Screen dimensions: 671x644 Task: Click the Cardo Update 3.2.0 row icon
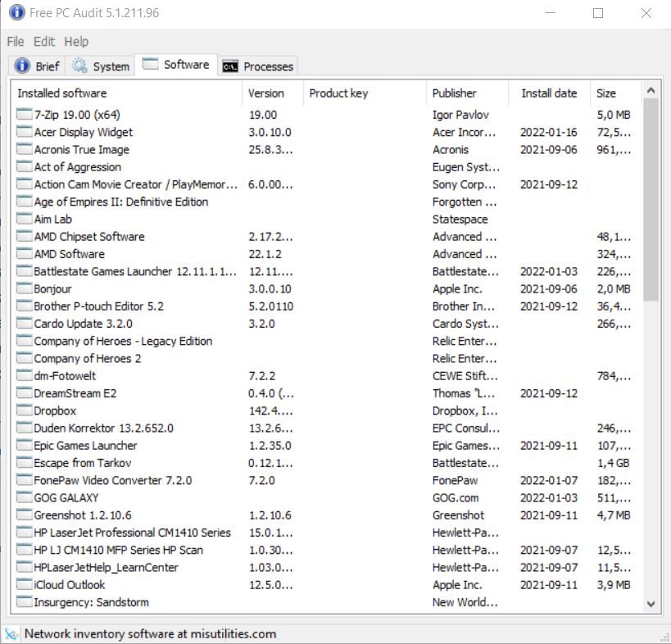(x=24, y=324)
